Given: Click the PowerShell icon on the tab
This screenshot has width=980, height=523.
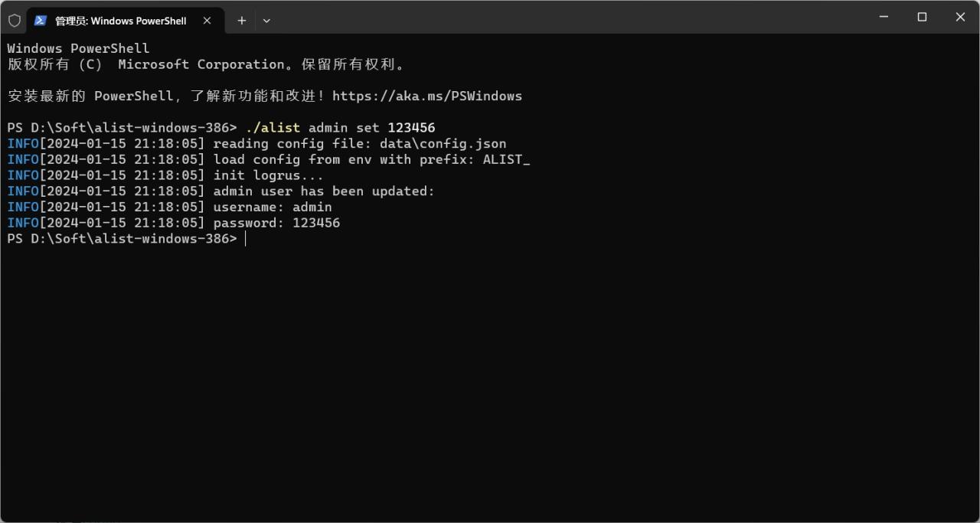Looking at the screenshot, I should [41, 21].
